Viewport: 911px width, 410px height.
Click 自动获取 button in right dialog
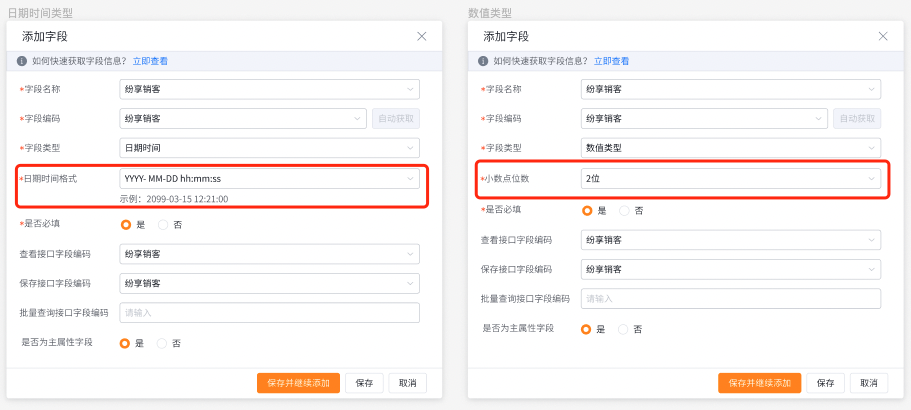[x=858, y=118]
